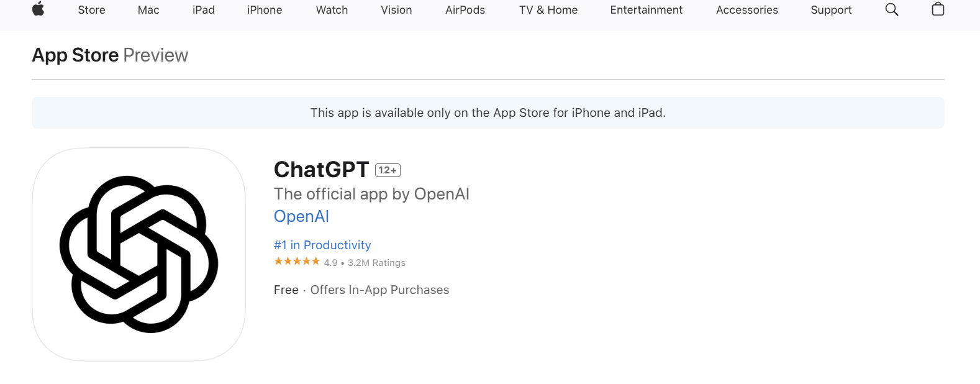The height and width of the screenshot is (384, 980).
Task: Click 'Offers In-App Purchases' text
Action: point(379,290)
